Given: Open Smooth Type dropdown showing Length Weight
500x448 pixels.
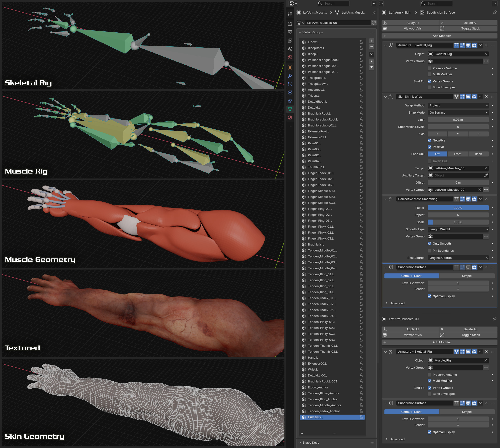Looking at the screenshot, I should pyautogui.click(x=458, y=229).
